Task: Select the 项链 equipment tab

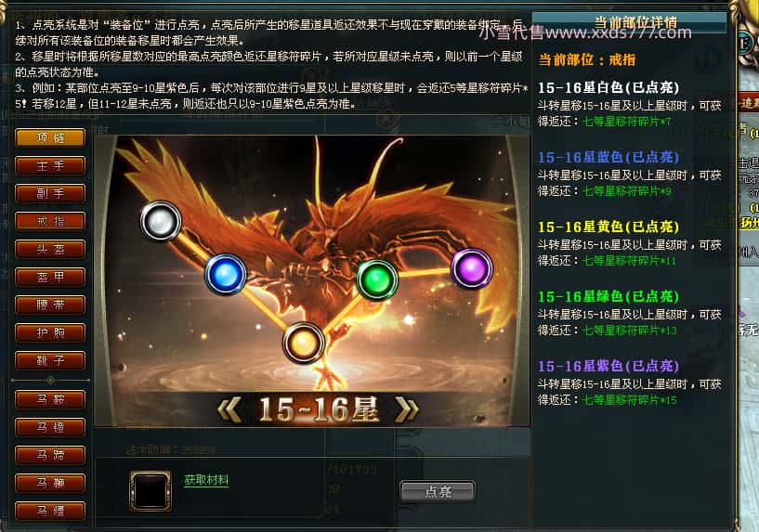Action: point(50,137)
